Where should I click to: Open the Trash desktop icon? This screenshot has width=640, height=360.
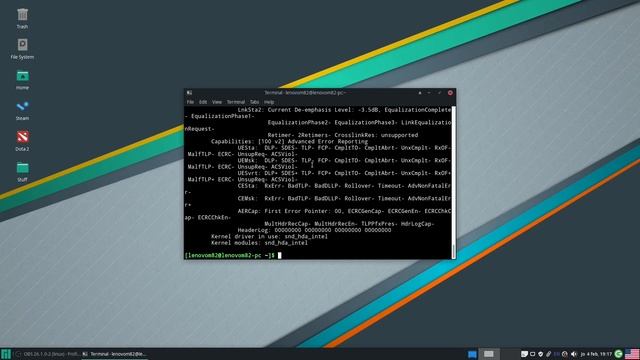point(22,18)
